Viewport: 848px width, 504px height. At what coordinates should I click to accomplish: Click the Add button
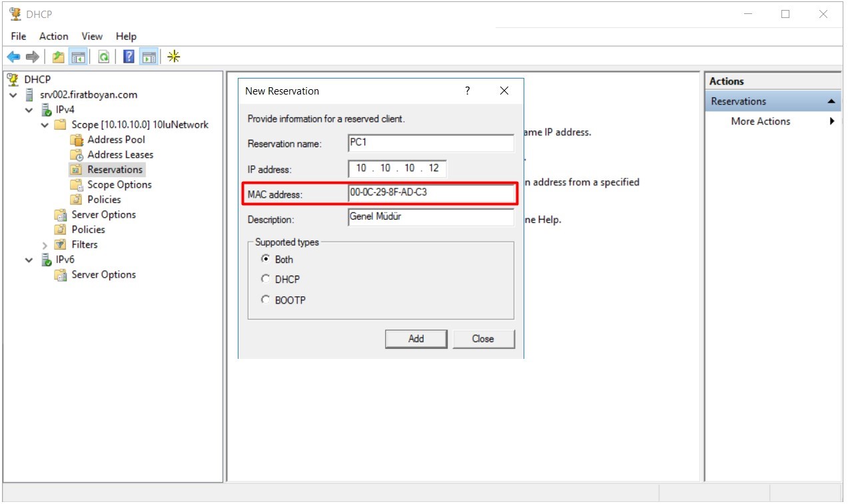pos(416,339)
